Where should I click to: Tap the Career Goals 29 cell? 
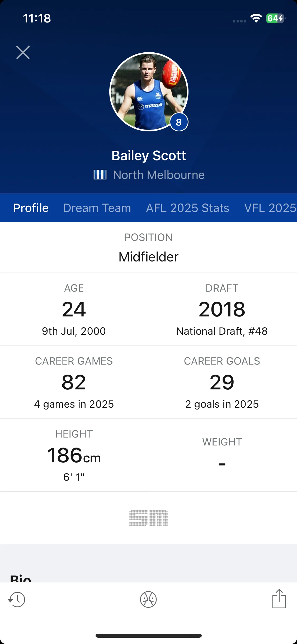pyautogui.click(x=223, y=382)
